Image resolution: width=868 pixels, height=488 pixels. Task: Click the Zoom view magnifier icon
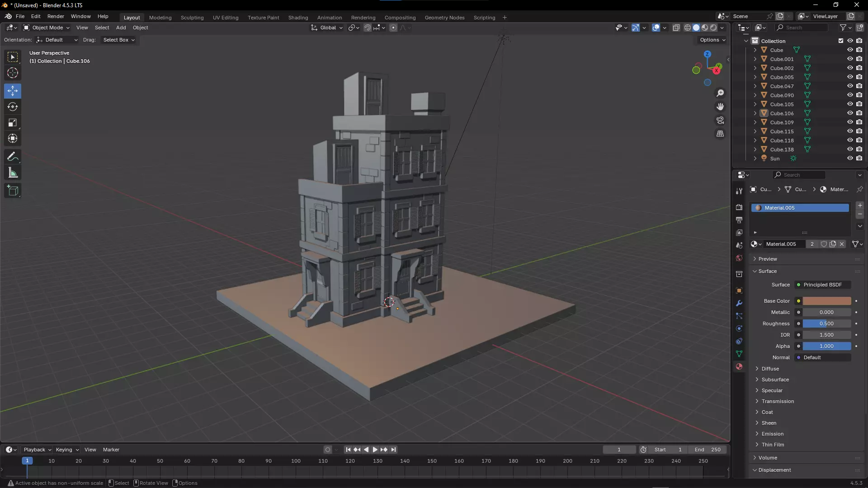click(x=720, y=93)
